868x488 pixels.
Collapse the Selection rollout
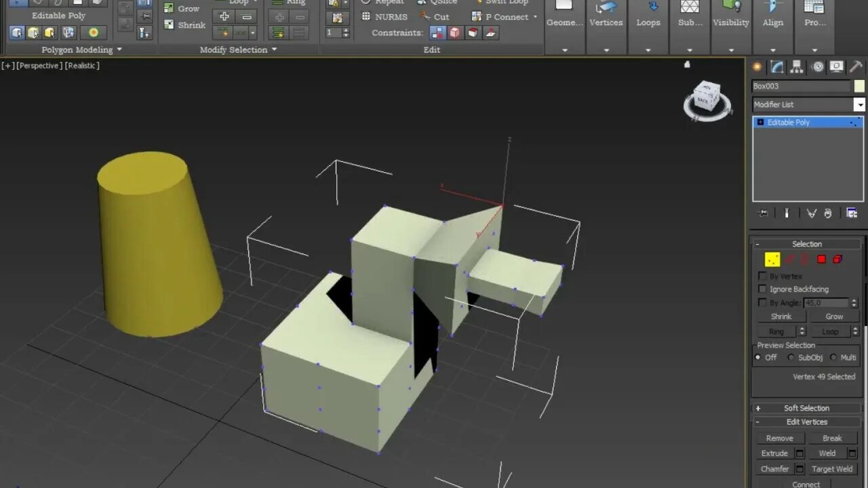(x=806, y=244)
